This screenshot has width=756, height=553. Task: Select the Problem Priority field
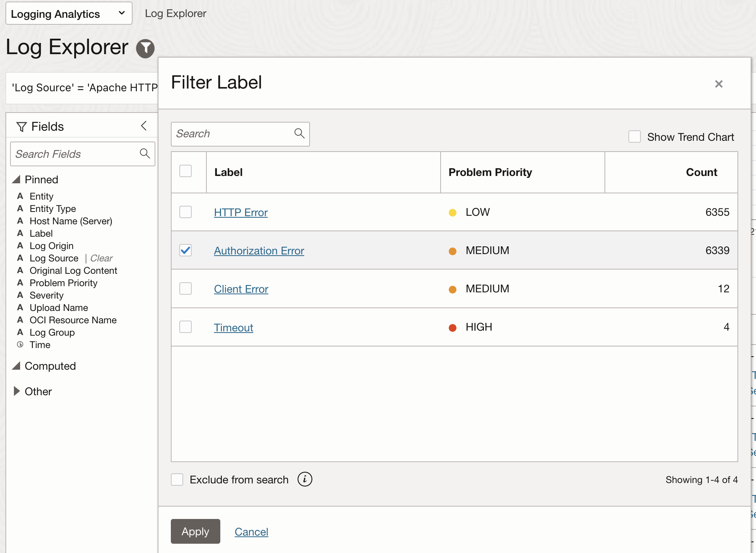coord(63,283)
